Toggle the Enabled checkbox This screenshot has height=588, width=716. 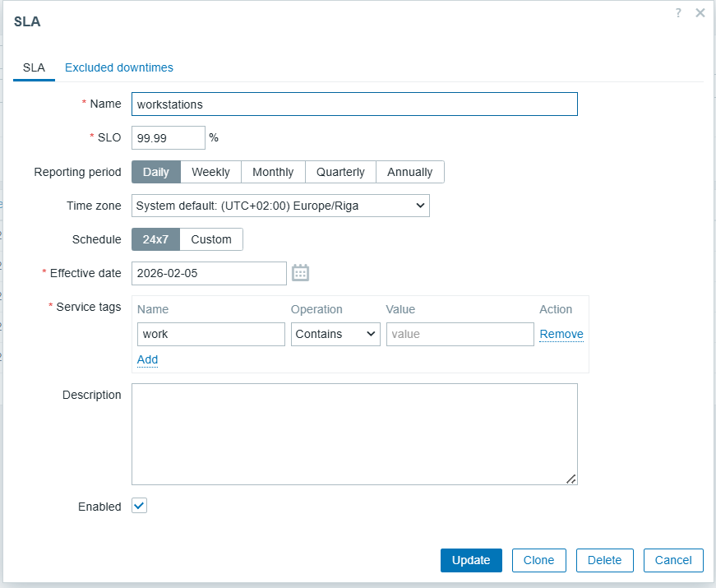pyautogui.click(x=140, y=506)
